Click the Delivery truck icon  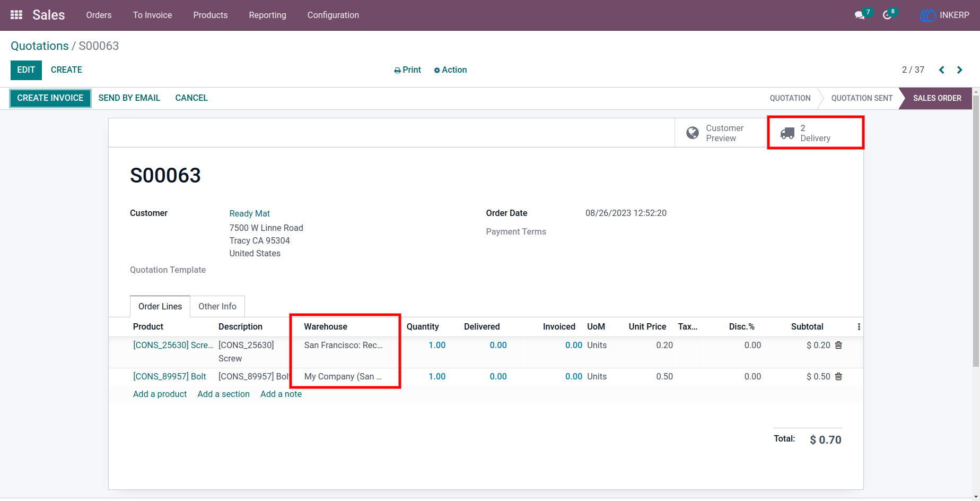787,133
